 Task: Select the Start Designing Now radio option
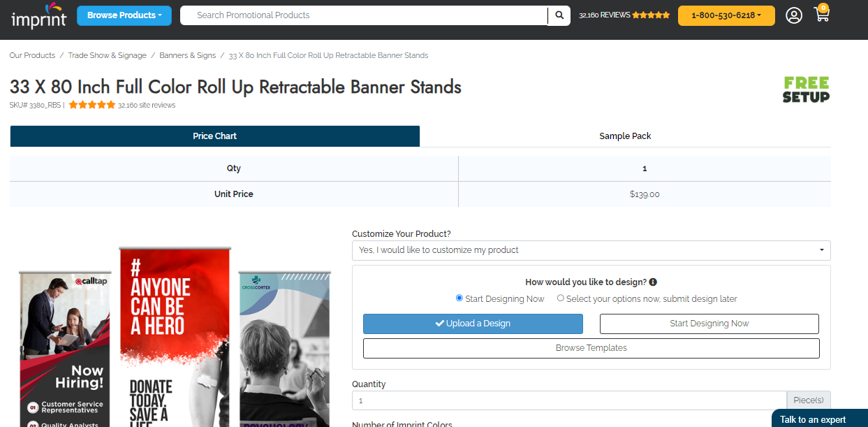click(459, 298)
